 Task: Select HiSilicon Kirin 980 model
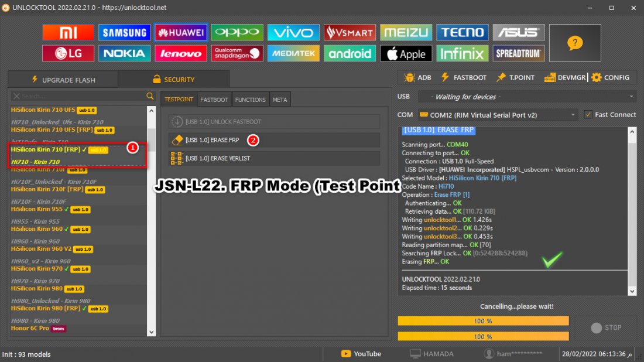pyautogui.click(x=48, y=288)
